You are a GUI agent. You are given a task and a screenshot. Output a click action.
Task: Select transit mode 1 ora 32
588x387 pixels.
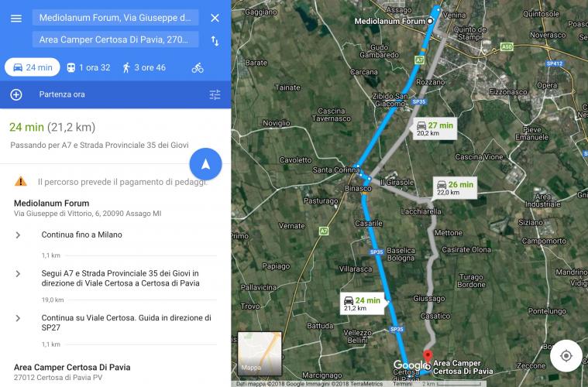(88, 68)
